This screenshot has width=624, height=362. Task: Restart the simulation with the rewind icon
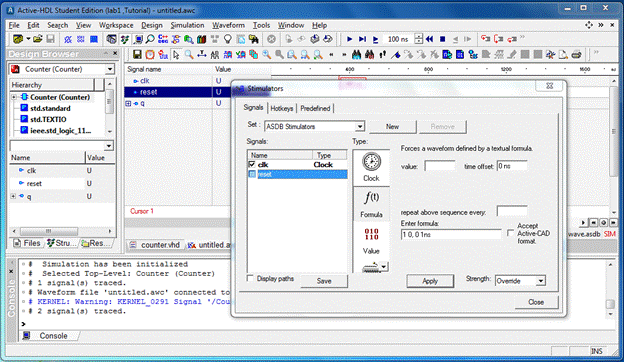(430, 39)
